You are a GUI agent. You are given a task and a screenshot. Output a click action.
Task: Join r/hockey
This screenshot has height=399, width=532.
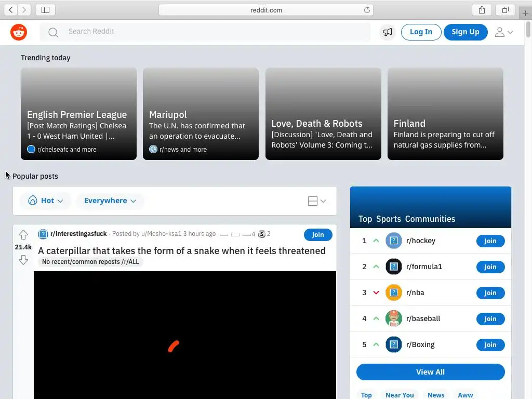point(490,241)
